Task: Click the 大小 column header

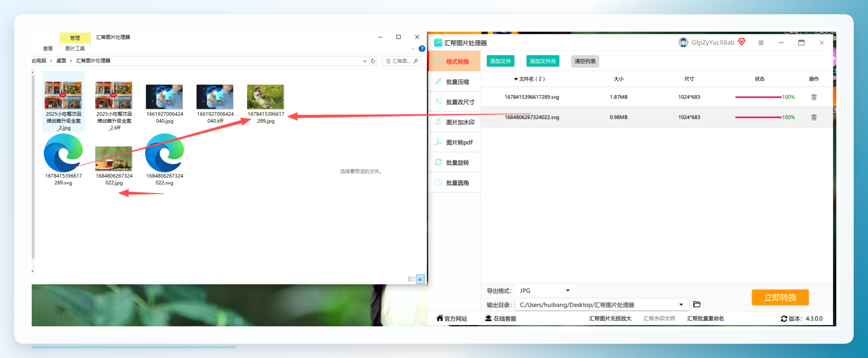Action: click(x=619, y=79)
